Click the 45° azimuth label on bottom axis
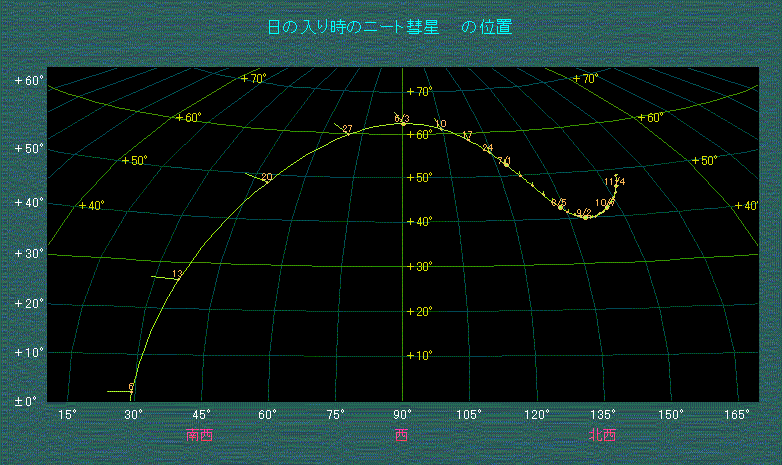Screen dimensions: 782x465 click(x=201, y=415)
